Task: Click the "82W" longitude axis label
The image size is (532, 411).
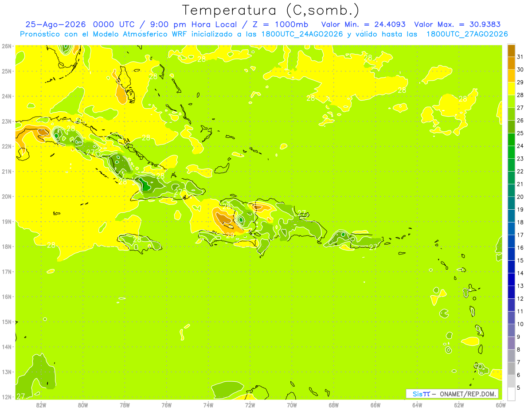Action: tap(41, 405)
